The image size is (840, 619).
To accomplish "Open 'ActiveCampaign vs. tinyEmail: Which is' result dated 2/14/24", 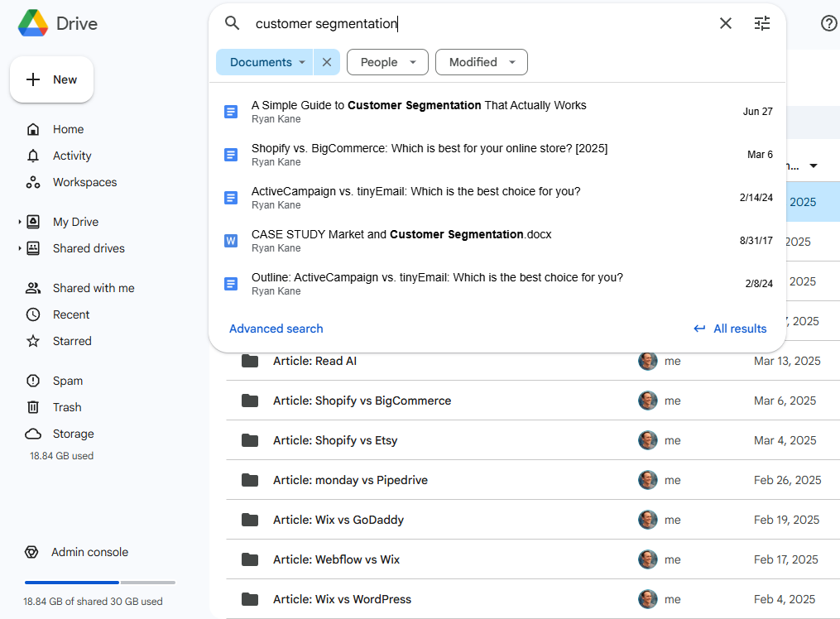I will pos(497,198).
